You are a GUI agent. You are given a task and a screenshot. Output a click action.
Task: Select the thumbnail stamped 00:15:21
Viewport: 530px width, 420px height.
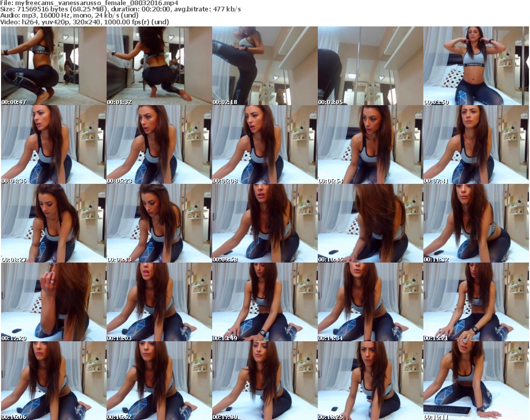tap(476, 302)
